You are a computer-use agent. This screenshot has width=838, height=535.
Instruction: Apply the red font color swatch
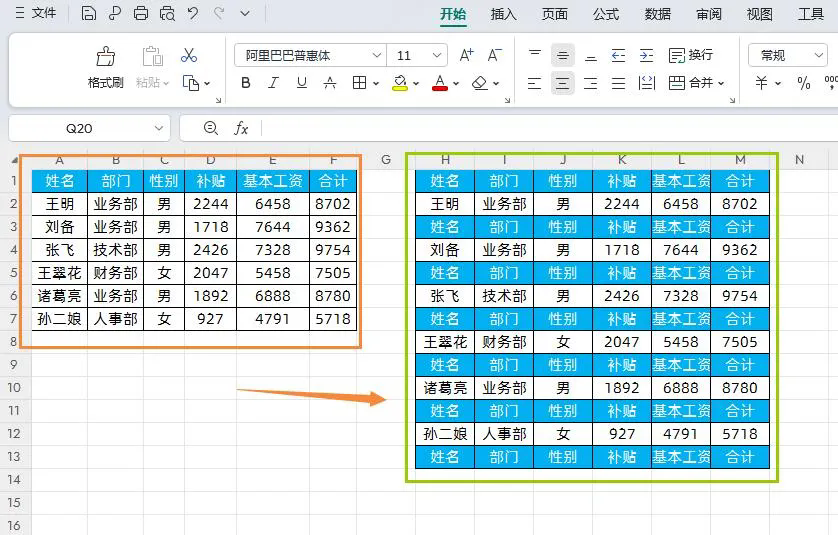[440, 83]
